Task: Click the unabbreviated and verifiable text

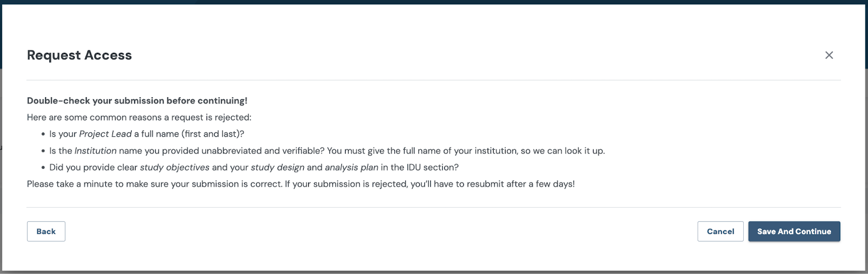Action: click(263, 151)
